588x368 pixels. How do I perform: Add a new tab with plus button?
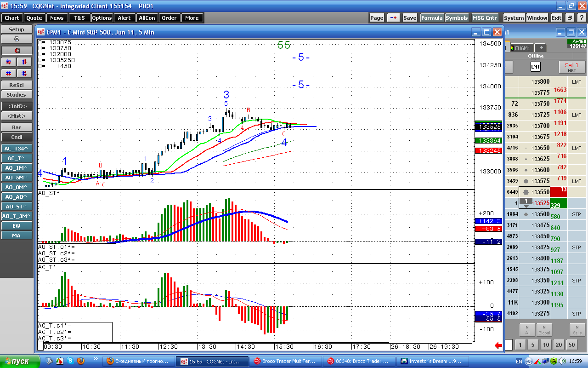541,48
